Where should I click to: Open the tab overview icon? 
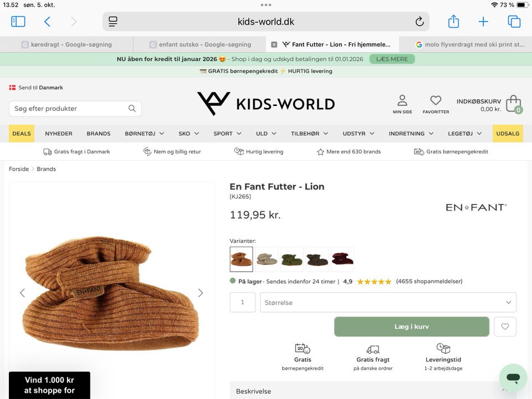514,22
